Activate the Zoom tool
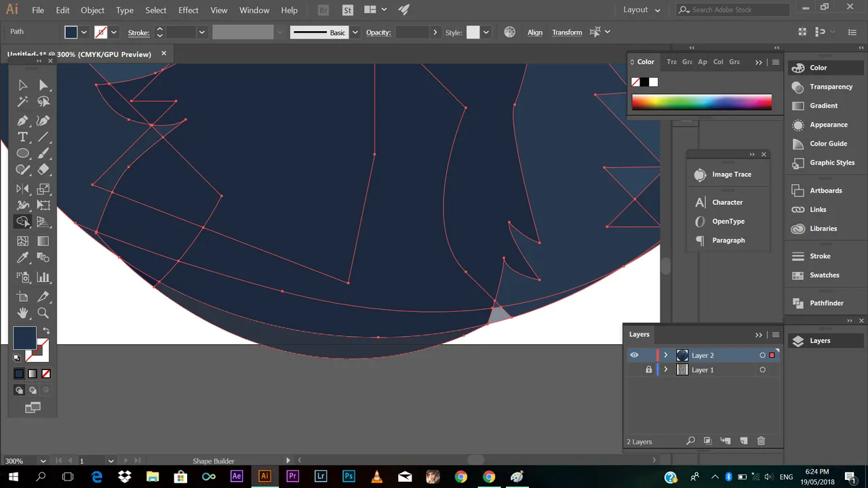The height and width of the screenshot is (488, 868). pyautogui.click(x=43, y=313)
